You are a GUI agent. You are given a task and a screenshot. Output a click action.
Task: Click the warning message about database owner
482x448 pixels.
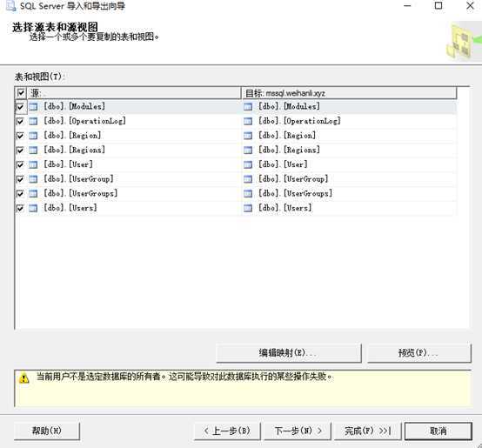[184, 377]
